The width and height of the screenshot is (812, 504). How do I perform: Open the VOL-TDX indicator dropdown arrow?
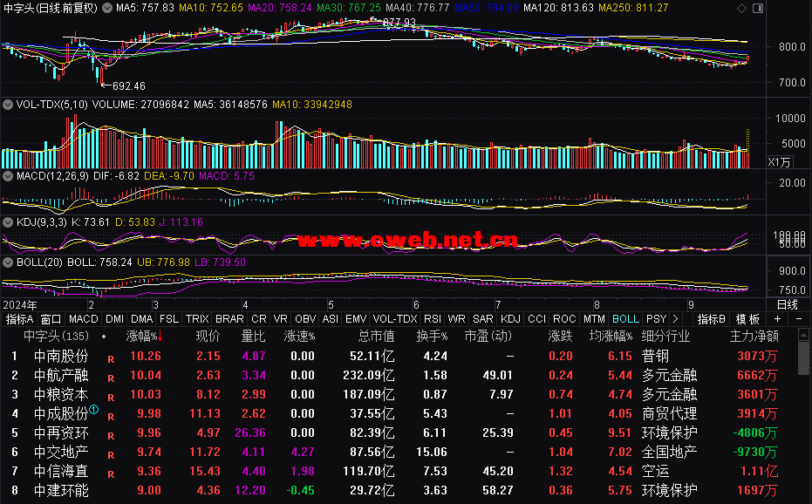pos(8,105)
